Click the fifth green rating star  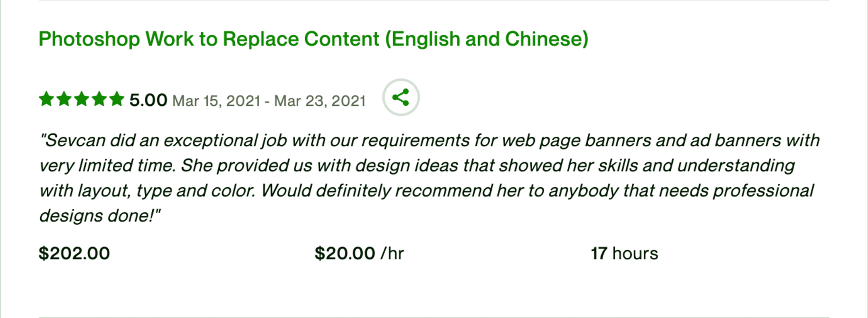[x=117, y=99]
